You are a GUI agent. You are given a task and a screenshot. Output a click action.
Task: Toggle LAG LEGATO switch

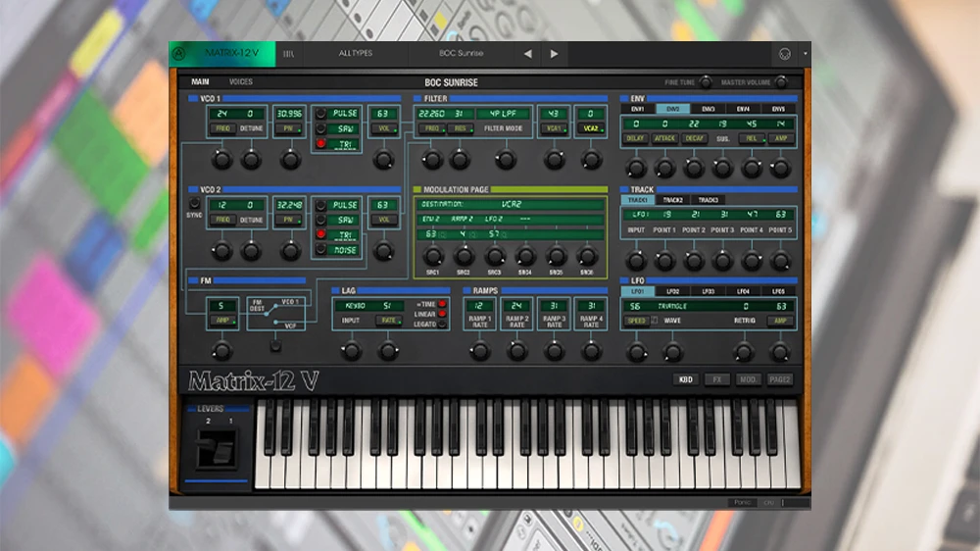(442, 324)
